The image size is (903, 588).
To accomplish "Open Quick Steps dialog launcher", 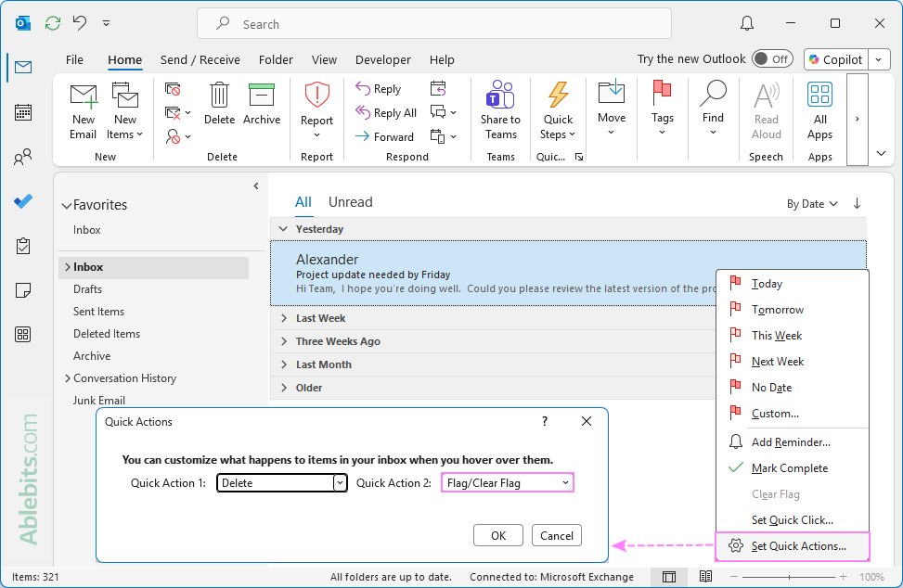I will pyautogui.click(x=579, y=157).
